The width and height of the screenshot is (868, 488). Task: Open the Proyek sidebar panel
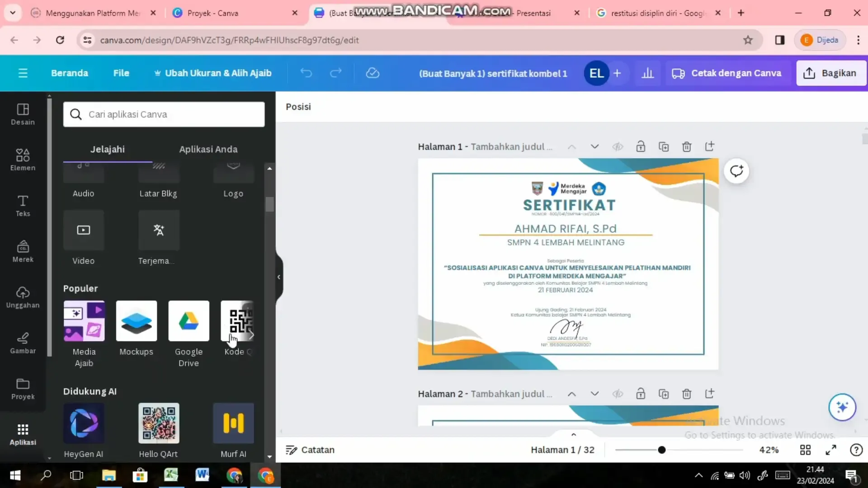(23, 389)
